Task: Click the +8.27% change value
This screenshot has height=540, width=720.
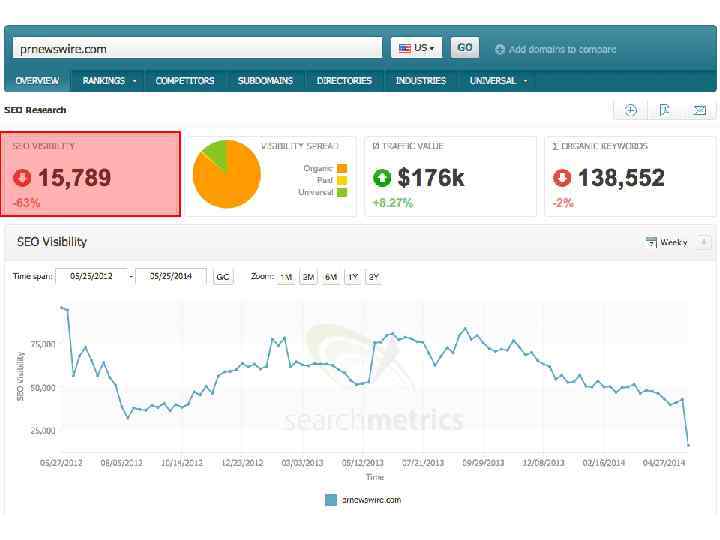Action: 393,202
